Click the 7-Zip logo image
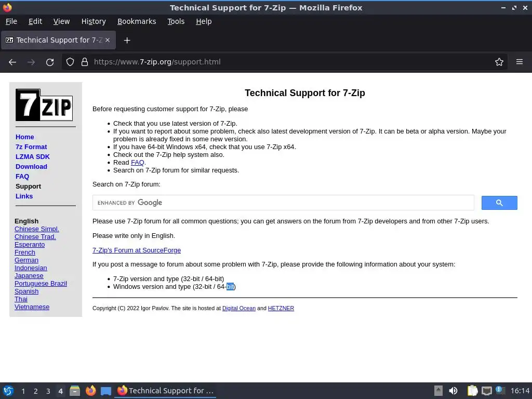 (x=44, y=105)
